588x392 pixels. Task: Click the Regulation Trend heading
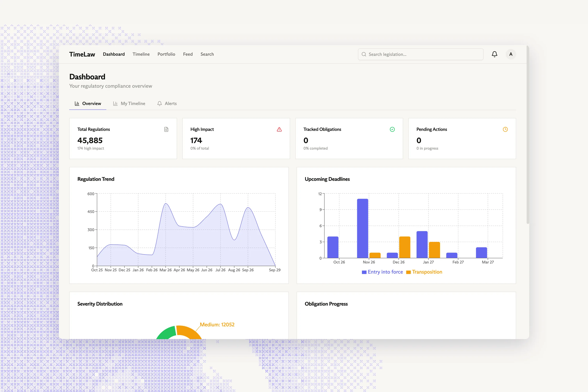96,179
